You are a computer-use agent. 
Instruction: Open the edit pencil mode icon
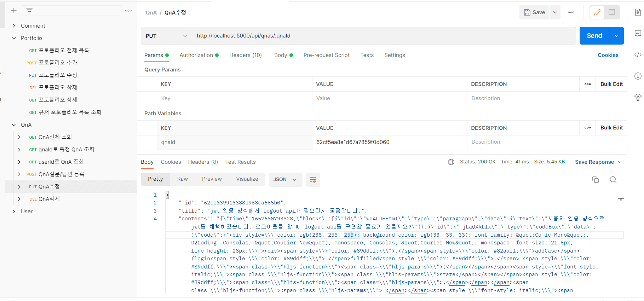597,12
